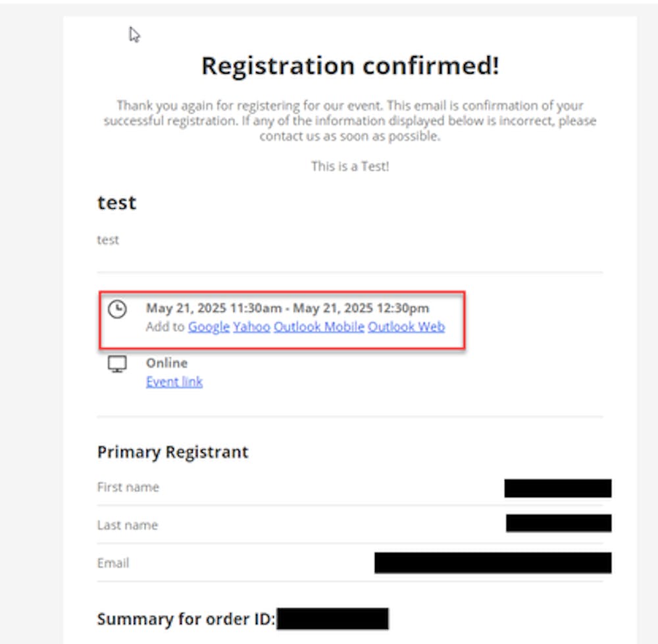Click the First name label
This screenshot has height=644, width=658.
[x=128, y=487]
